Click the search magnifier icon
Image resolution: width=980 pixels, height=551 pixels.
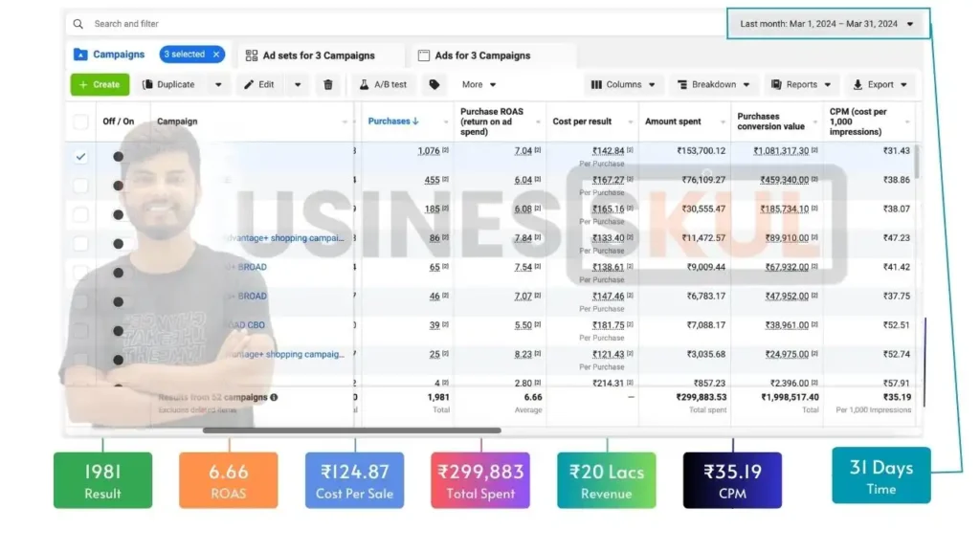coord(78,24)
